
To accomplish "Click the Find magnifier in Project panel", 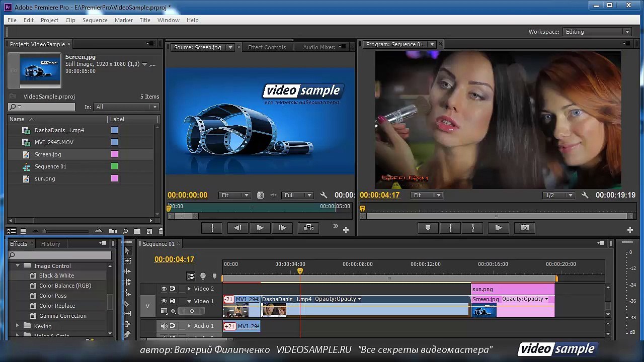I will click(125, 231).
